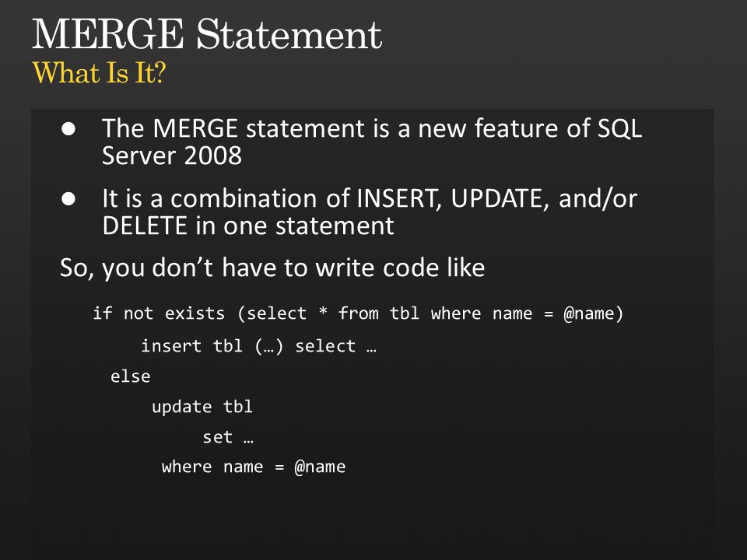Viewport: 747px width, 560px height.
Task: Click the "INSERT, UPDATE, and/or" bullet line
Action: point(370,198)
